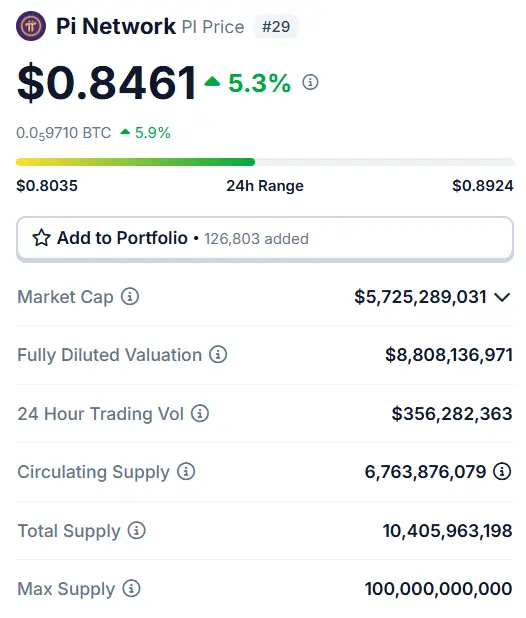Screen dimensions: 526x618
Task: Click the 24h low $0.8035 label
Action: [x=47, y=186]
